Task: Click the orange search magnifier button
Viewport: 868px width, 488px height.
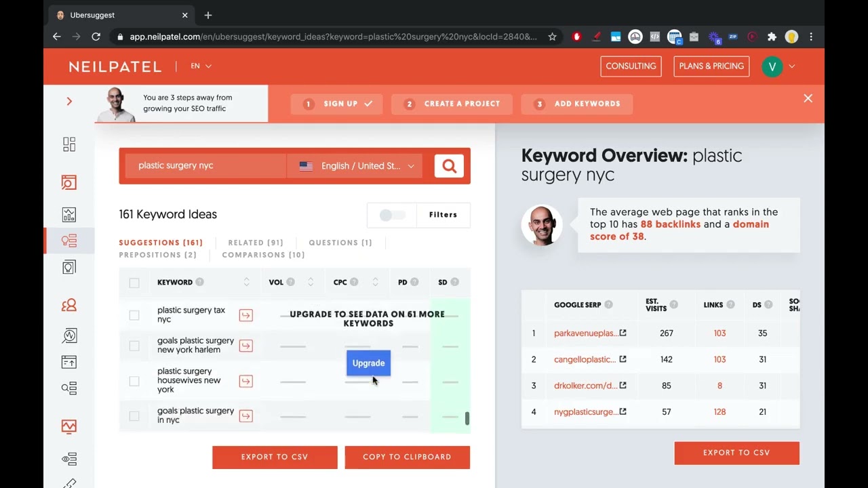Action: 449,166
